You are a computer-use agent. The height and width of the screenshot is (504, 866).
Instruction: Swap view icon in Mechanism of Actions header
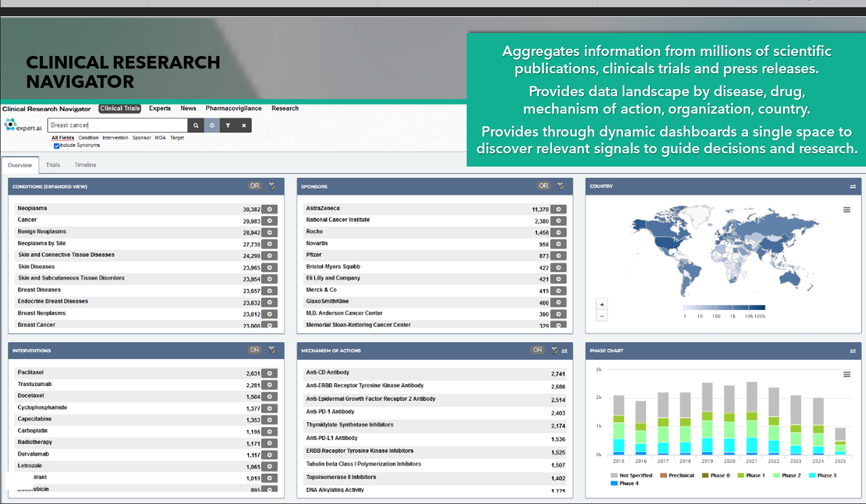click(x=564, y=351)
